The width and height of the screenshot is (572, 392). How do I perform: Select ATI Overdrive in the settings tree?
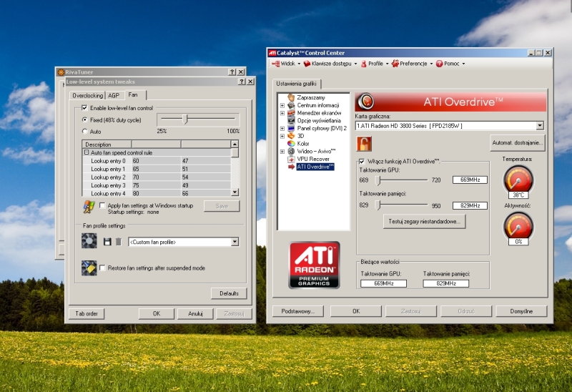(x=315, y=167)
